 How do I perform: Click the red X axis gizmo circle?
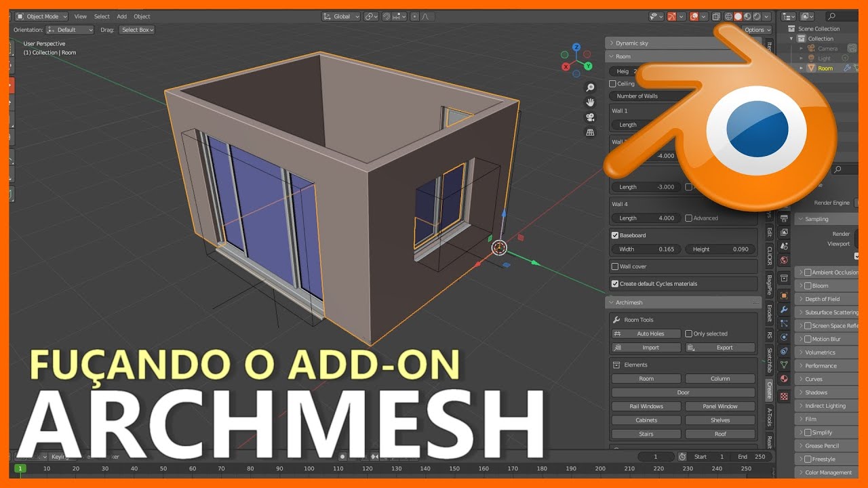566,66
